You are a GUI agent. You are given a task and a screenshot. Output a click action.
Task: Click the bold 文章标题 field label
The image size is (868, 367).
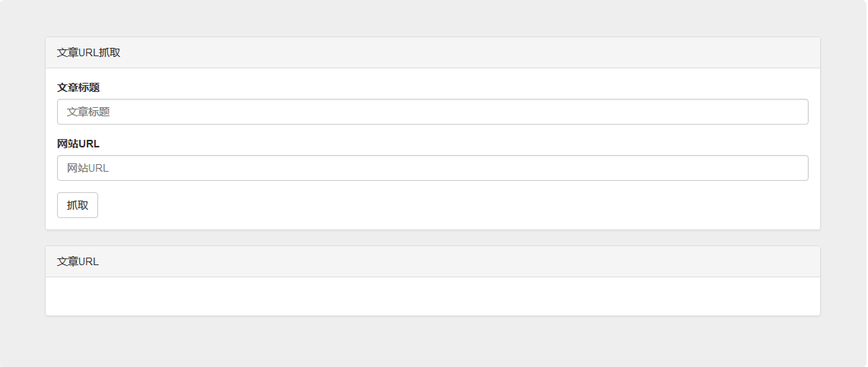coord(78,87)
